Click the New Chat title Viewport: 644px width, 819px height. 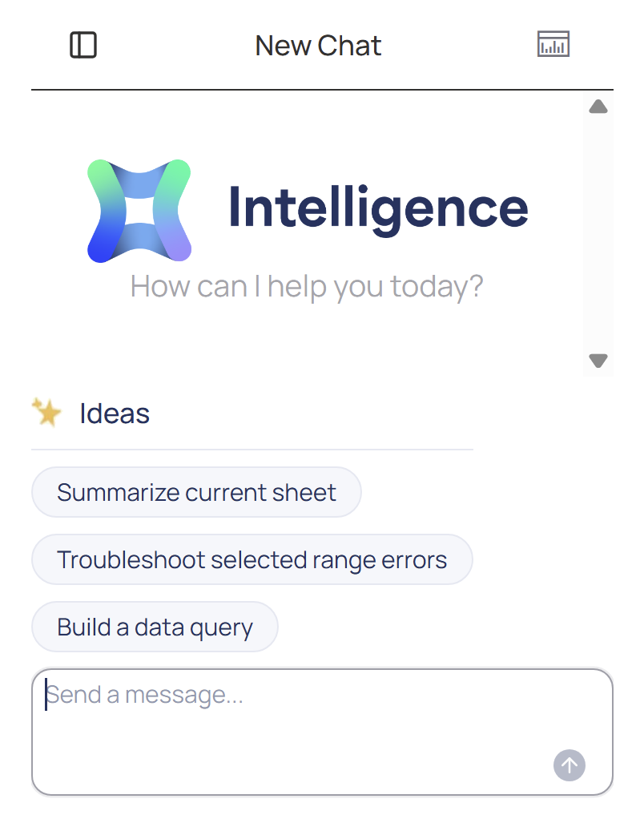(318, 46)
